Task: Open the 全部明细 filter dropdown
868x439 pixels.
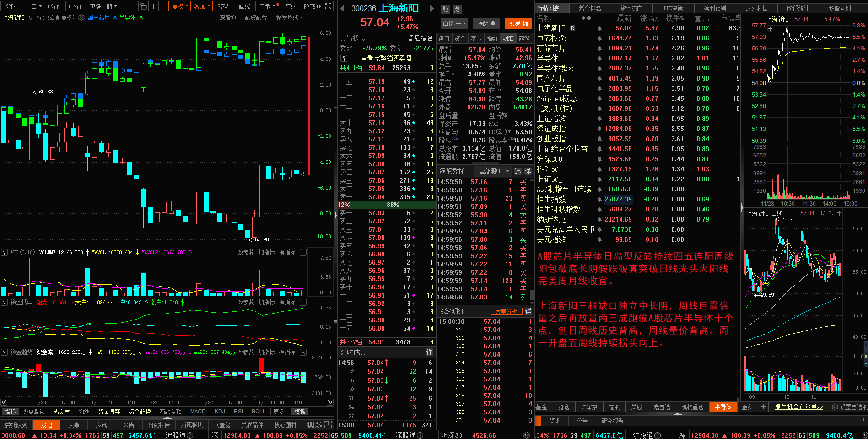Action: point(494,171)
